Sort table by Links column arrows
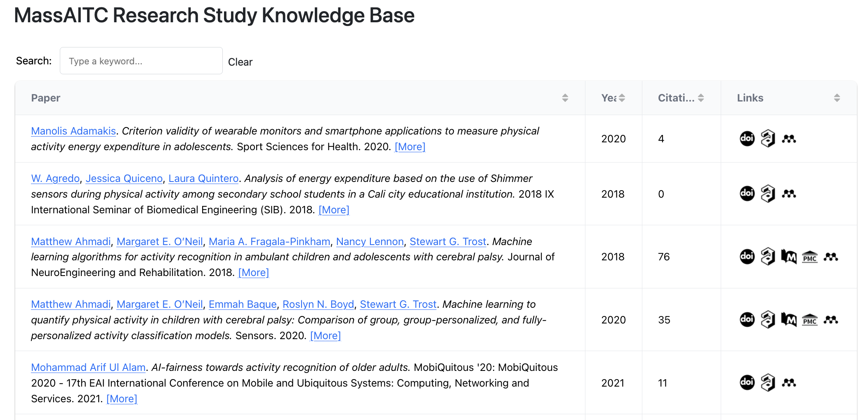 pyautogui.click(x=837, y=98)
